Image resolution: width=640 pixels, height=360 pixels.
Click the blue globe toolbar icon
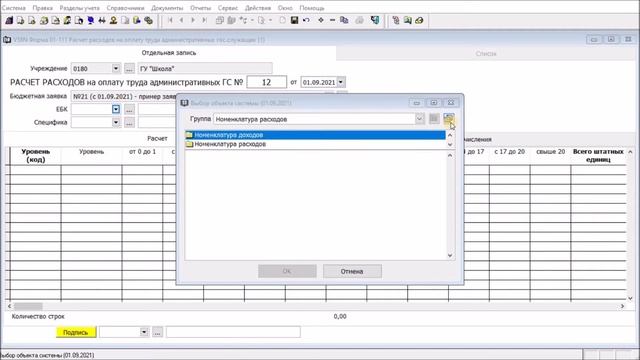(x=91, y=20)
